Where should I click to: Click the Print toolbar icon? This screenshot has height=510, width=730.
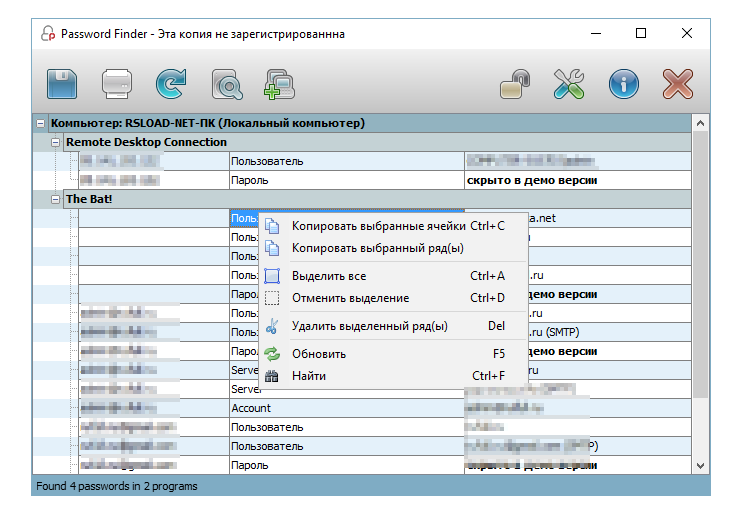click(x=117, y=84)
